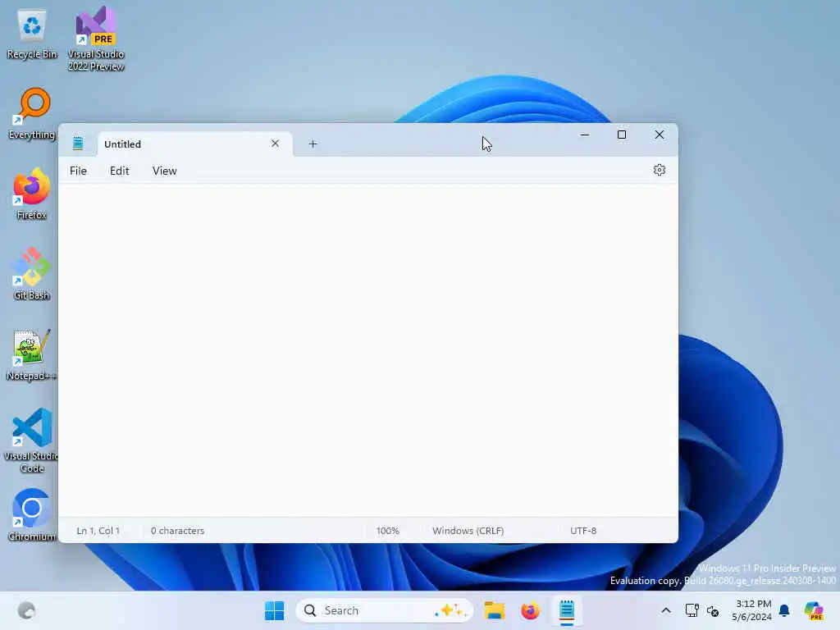Open the Notepad settings gear

[x=659, y=171]
